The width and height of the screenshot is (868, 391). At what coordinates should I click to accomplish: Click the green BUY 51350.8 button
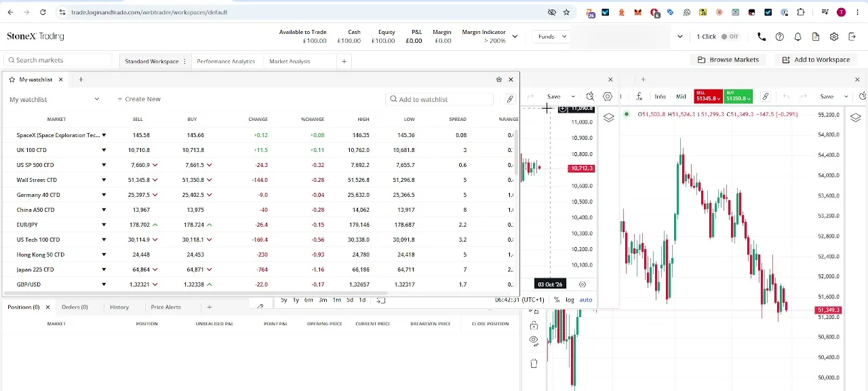pyautogui.click(x=738, y=96)
